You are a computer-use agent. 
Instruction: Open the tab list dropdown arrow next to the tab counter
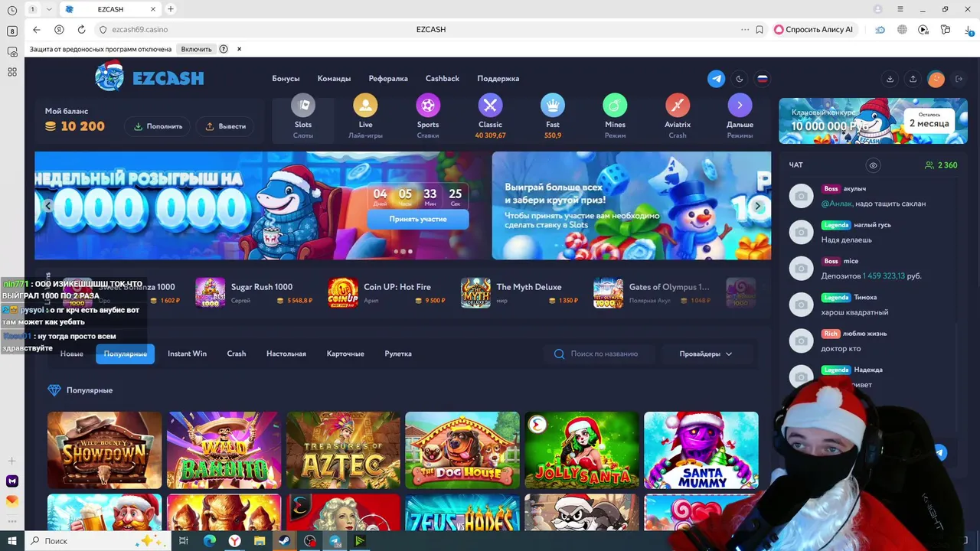[x=50, y=9]
